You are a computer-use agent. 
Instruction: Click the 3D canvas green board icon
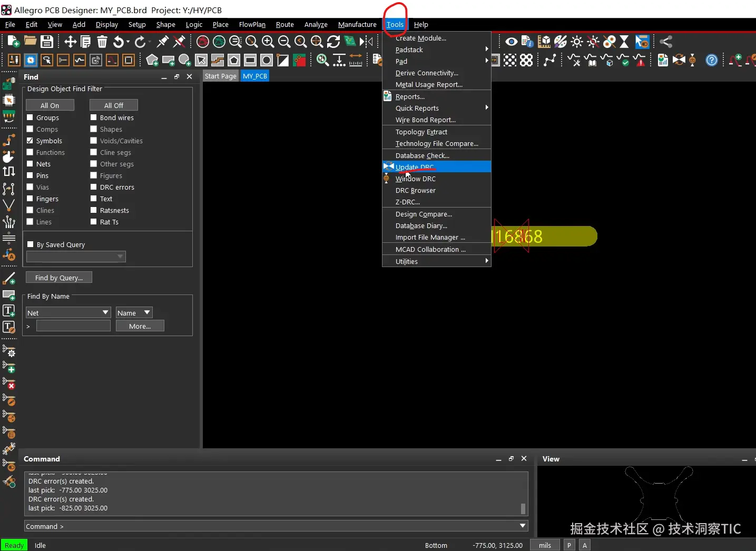[x=350, y=42]
